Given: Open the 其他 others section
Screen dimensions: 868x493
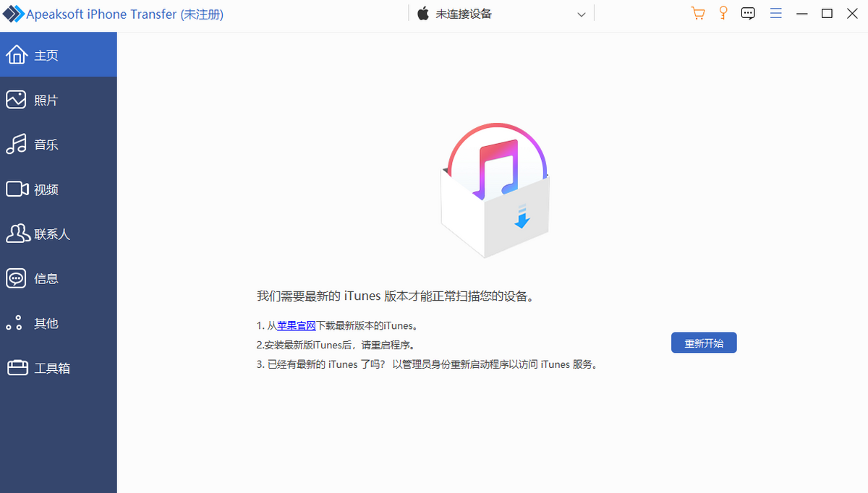Looking at the screenshot, I should [x=59, y=323].
